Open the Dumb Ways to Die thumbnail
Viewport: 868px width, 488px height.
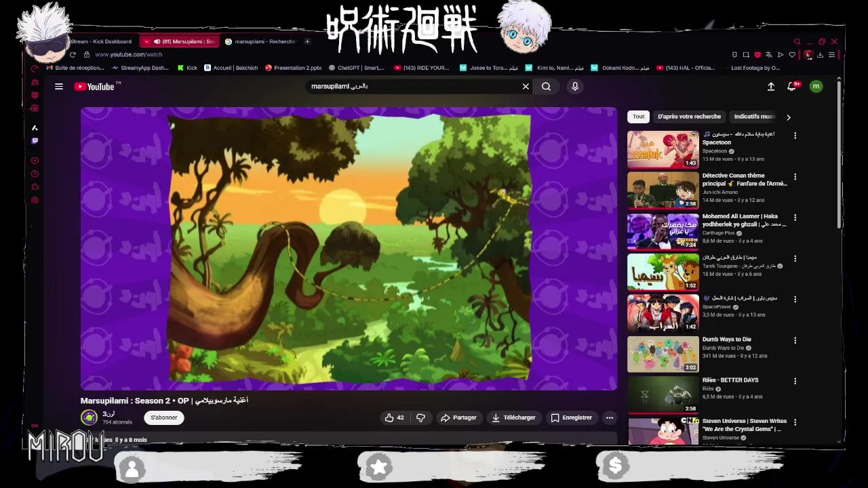click(x=663, y=354)
